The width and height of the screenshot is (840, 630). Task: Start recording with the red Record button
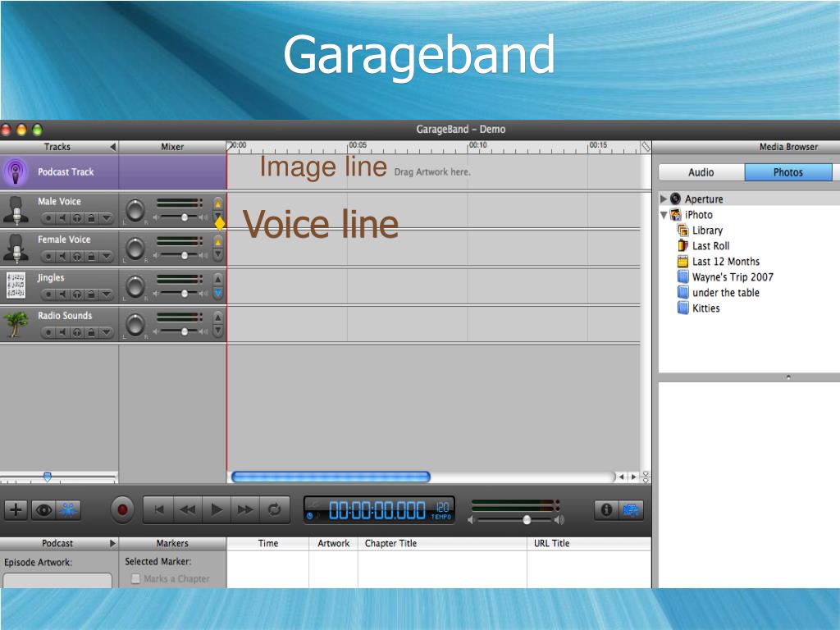pyautogui.click(x=122, y=509)
